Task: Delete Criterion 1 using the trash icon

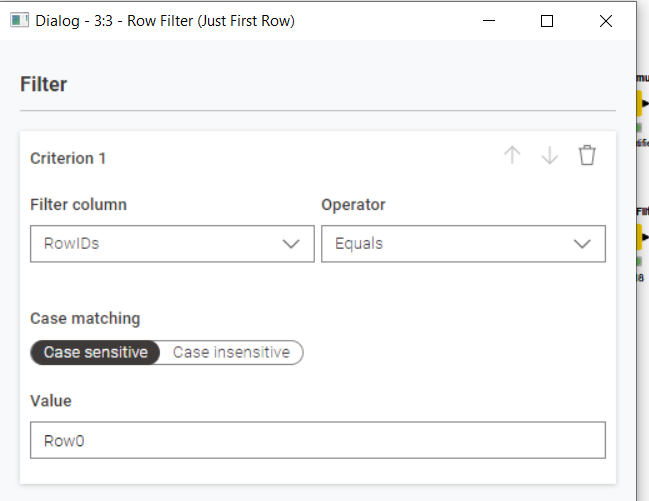Action: (x=587, y=155)
